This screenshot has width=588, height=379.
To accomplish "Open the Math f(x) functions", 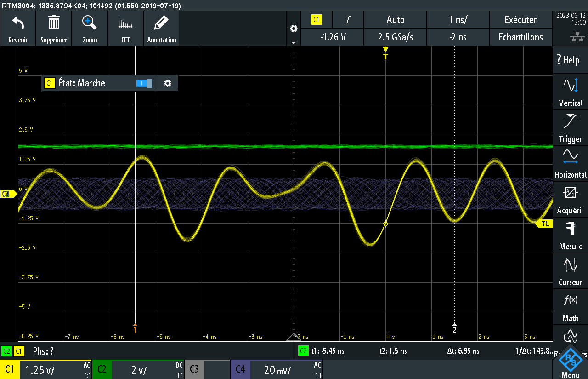I will point(571,301).
